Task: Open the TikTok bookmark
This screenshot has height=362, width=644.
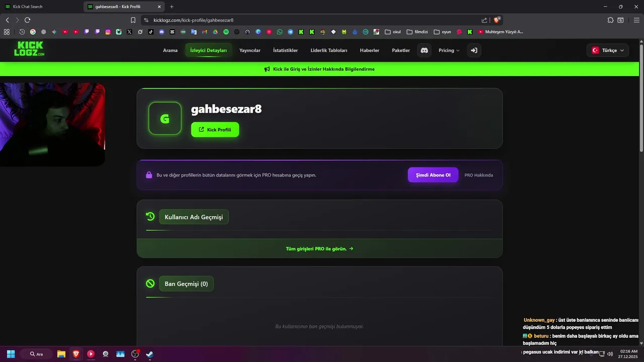Action: [150, 32]
